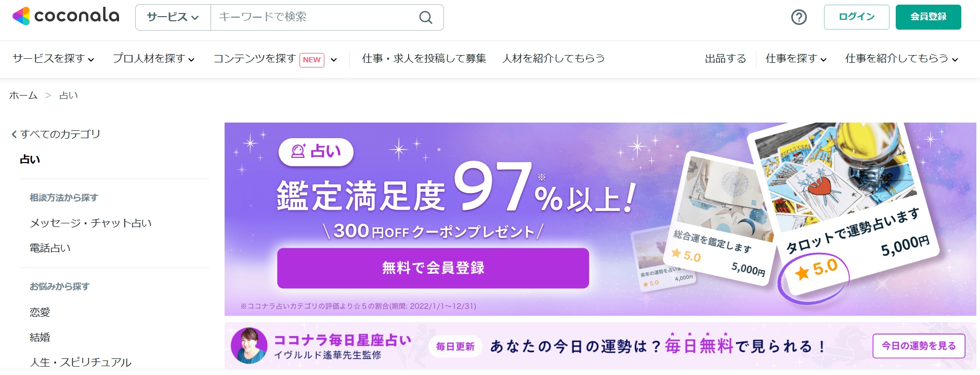
Task: Click the astrologer avatar in horoscope banner
Action: point(249,345)
